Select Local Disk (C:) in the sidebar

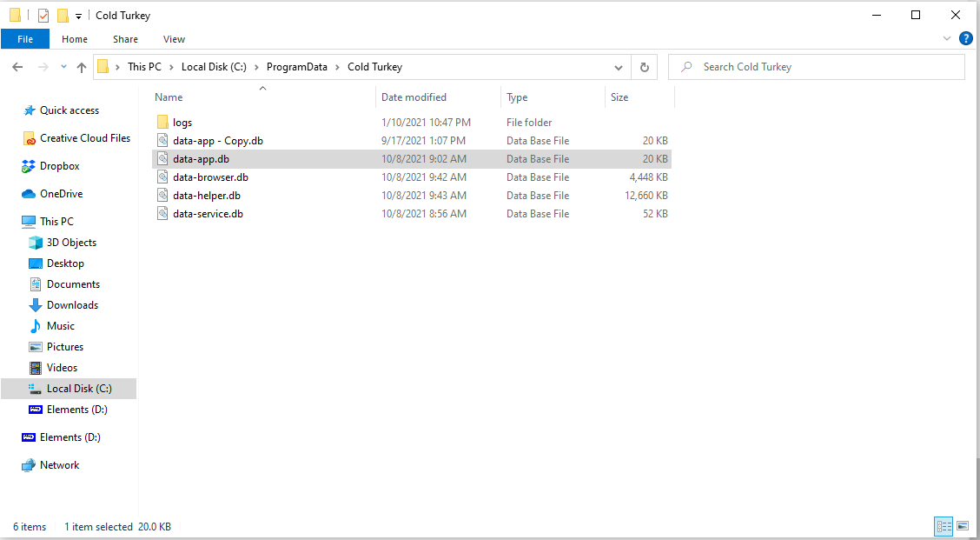(79, 389)
